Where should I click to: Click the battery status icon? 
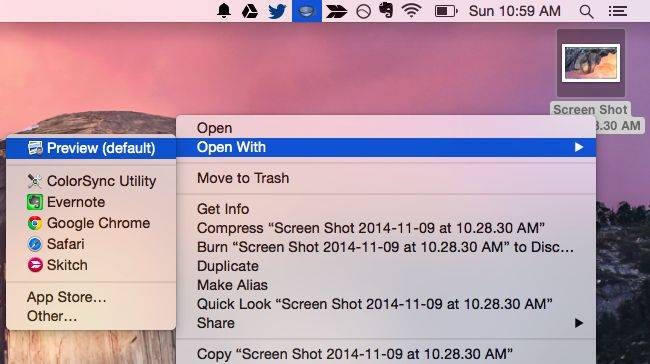[x=446, y=11]
